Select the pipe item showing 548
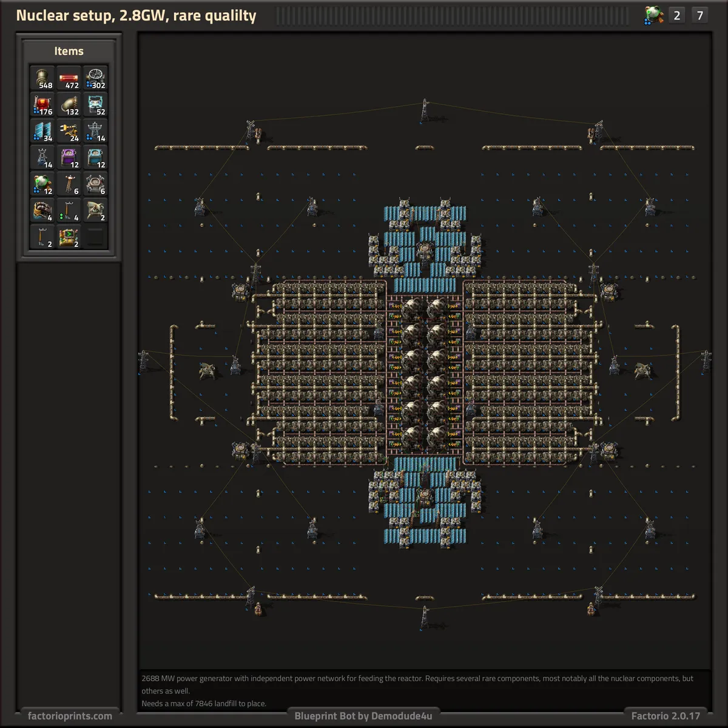Viewport: 728px width, 728px height. coord(42,78)
